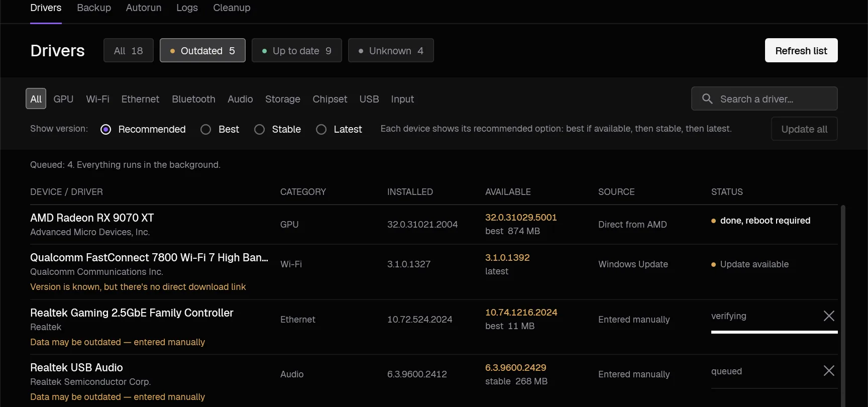The image size is (868, 407).
Task: Filter category by Chipset
Action: (330, 99)
